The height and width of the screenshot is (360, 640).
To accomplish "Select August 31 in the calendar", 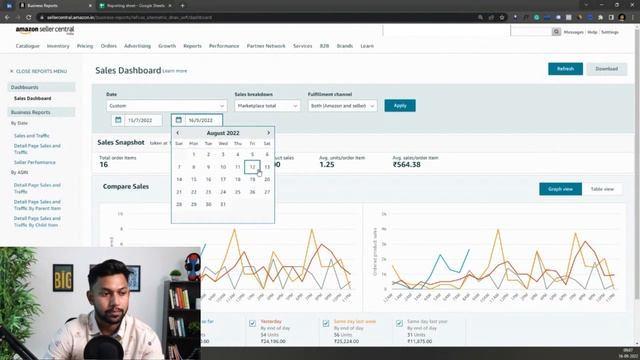I will [223, 204].
